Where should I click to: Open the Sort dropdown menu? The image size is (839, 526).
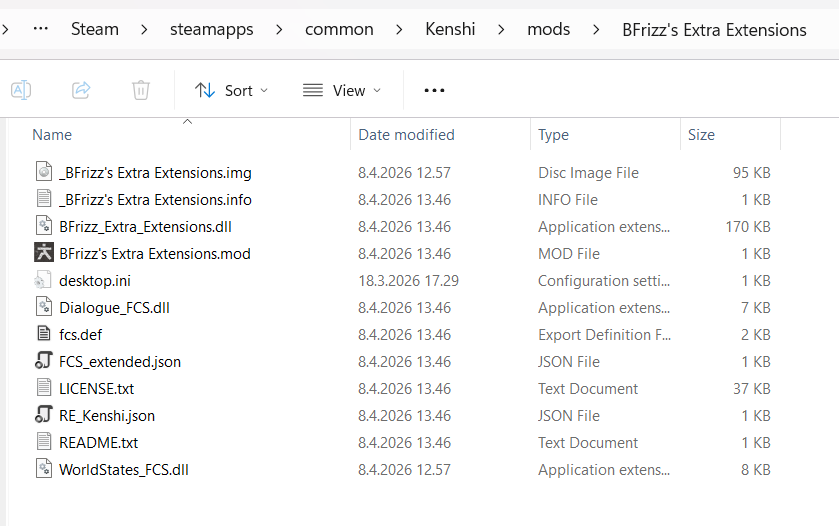click(x=232, y=90)
